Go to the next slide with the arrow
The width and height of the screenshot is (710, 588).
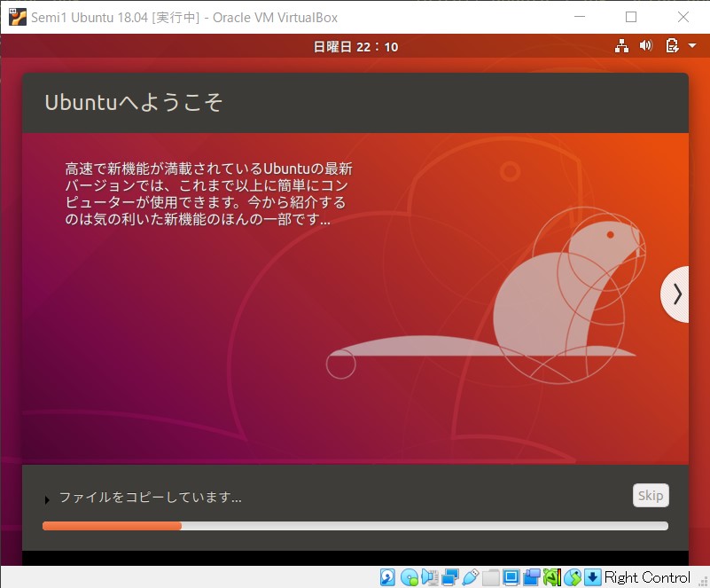676,294
